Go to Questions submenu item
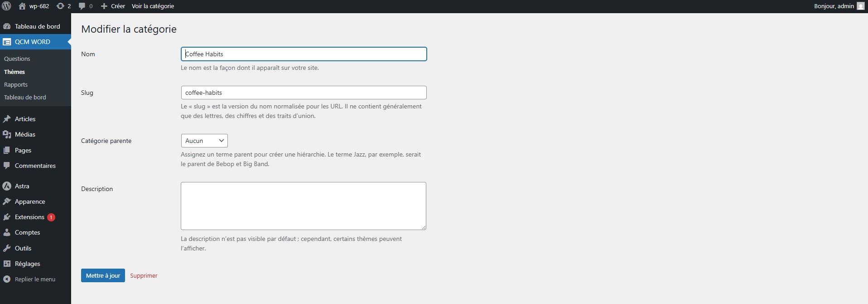The height and width of the screenshot is (304, 868). pos(17,59)
